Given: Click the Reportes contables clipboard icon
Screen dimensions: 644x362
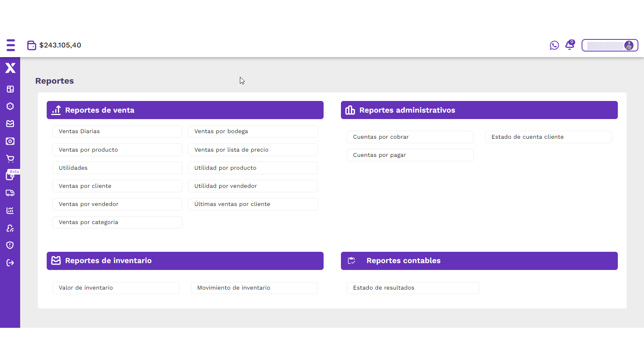Looking at the screenshot, I should (352, 261).
